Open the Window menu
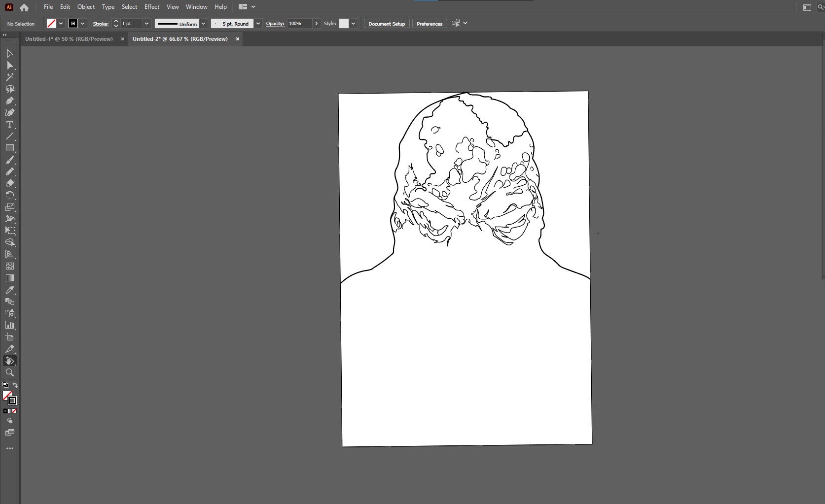Screen dimensions: 825x504 tap(196, 7)
